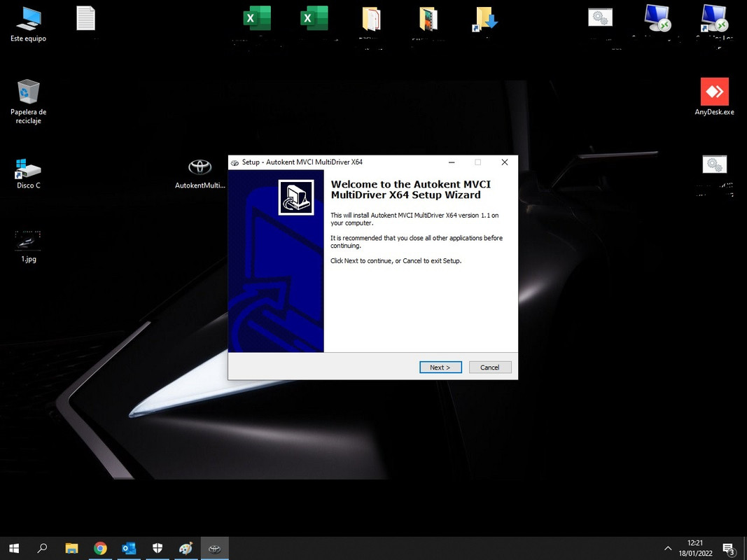Select the Este equipo desktop icon

coord(29,24)
